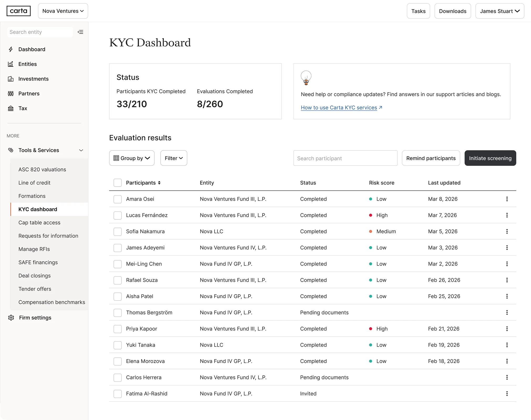Click the Entities chart icon
This screenshot has width=531, height=420.
pos(11,64)
